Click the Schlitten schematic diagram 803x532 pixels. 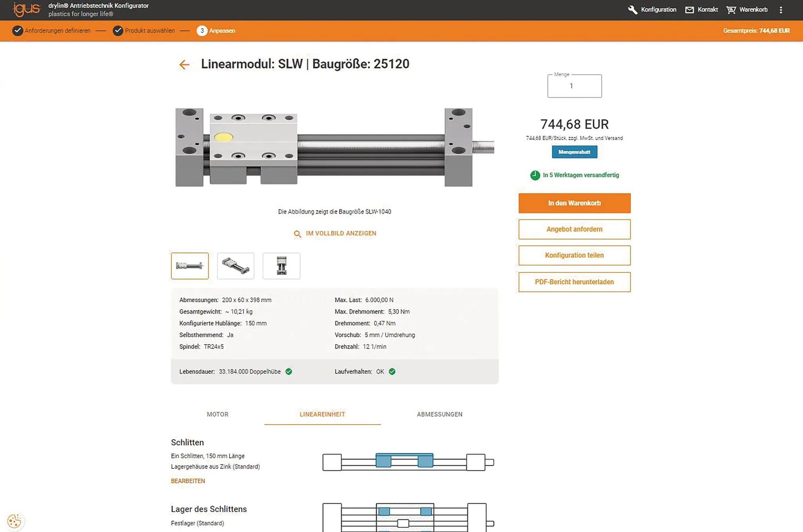click(x=408, y=462)
